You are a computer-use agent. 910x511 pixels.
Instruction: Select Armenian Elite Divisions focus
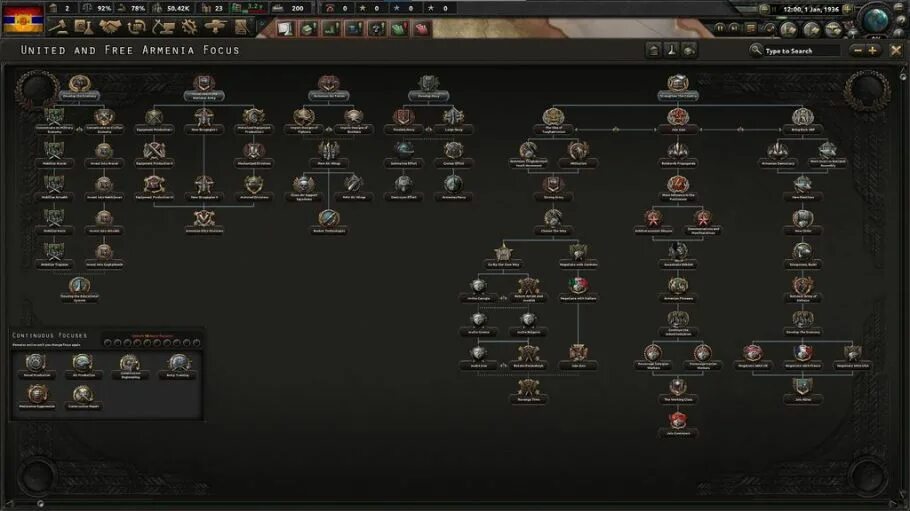pos(204,221)
